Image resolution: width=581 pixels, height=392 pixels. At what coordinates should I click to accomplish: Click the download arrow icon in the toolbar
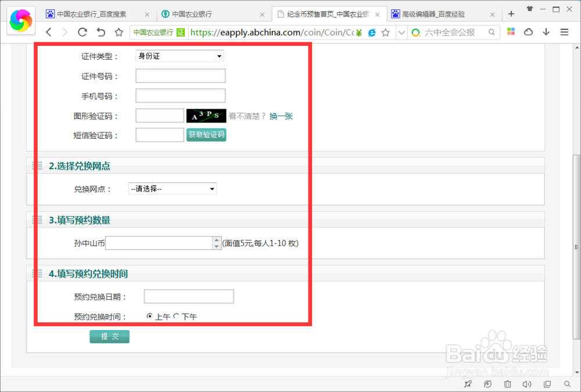coord(546,33)
